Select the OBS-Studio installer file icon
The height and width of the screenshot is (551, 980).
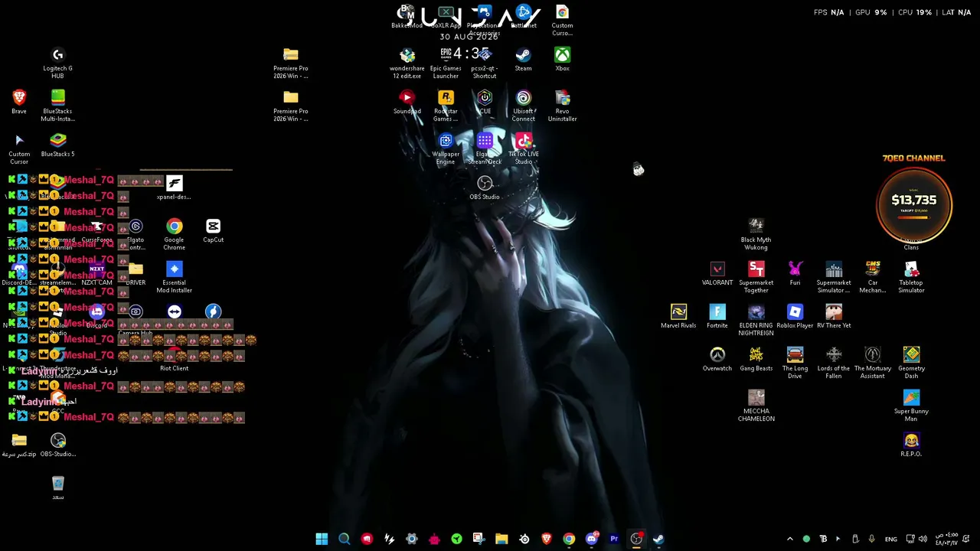58,445
